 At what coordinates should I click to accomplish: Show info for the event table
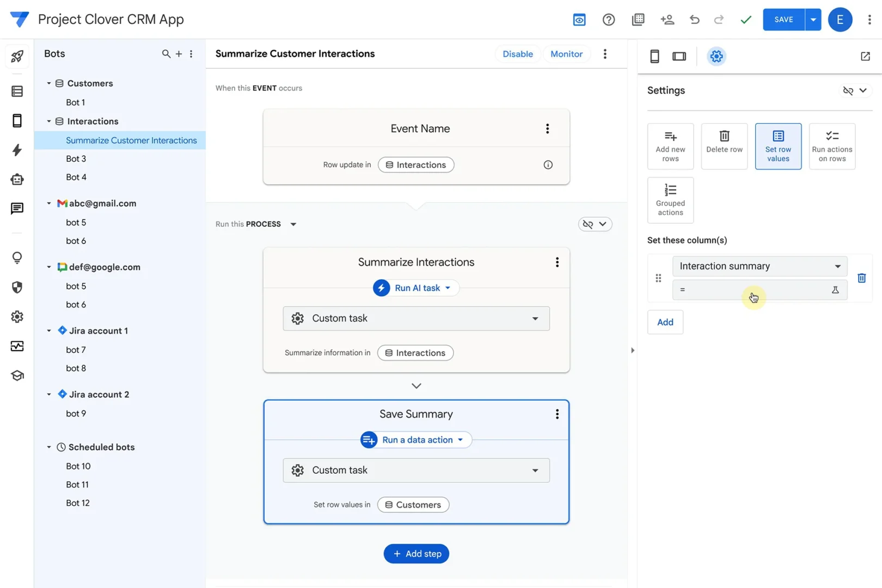coord(548,165)
